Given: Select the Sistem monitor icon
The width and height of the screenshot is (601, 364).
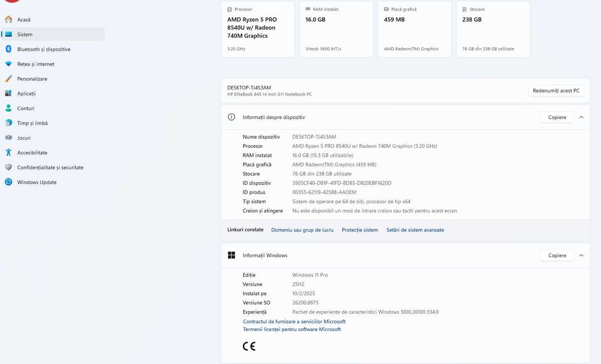Looking at the screenshot, I should (8, 34).
